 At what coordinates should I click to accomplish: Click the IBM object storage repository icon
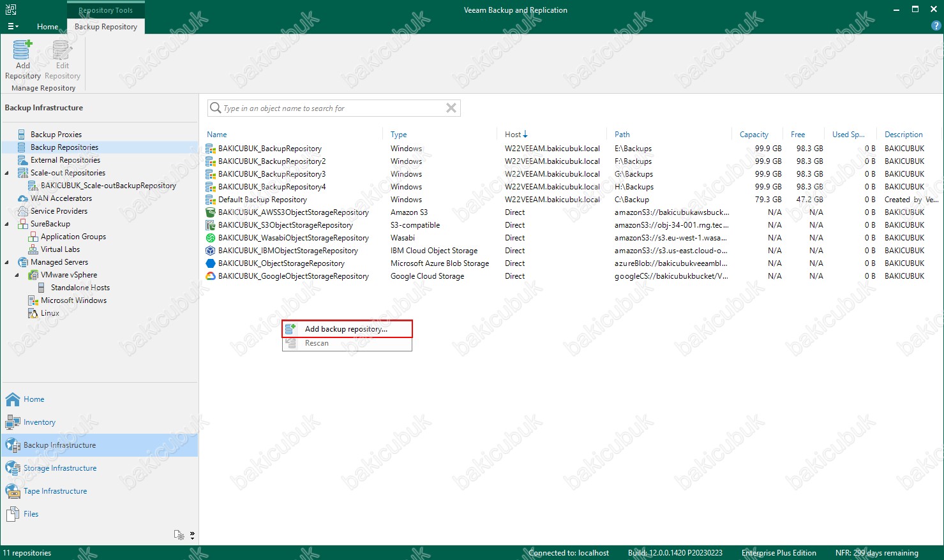[x=211, y=251]
